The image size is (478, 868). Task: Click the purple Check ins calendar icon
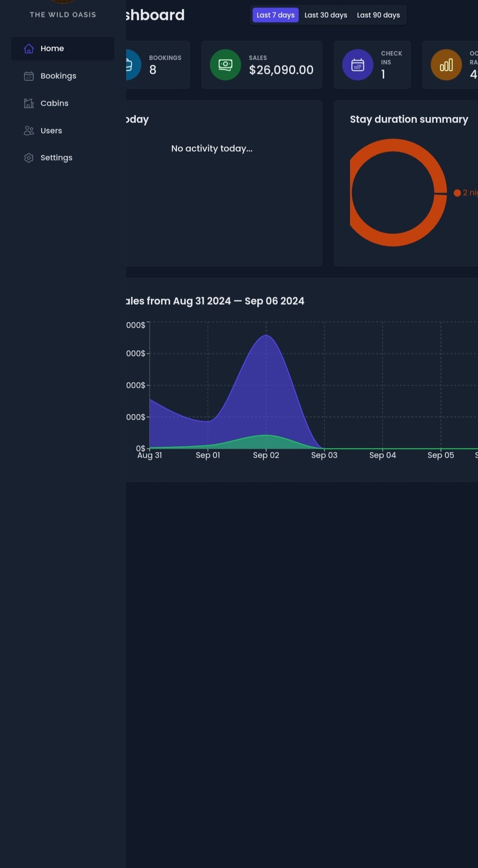(x=358, y=65)
